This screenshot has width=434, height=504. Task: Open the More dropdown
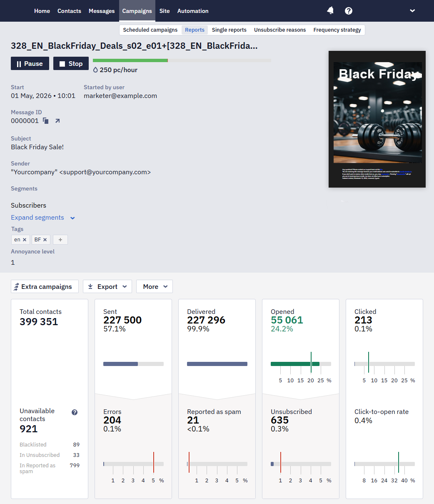[155, 286]
